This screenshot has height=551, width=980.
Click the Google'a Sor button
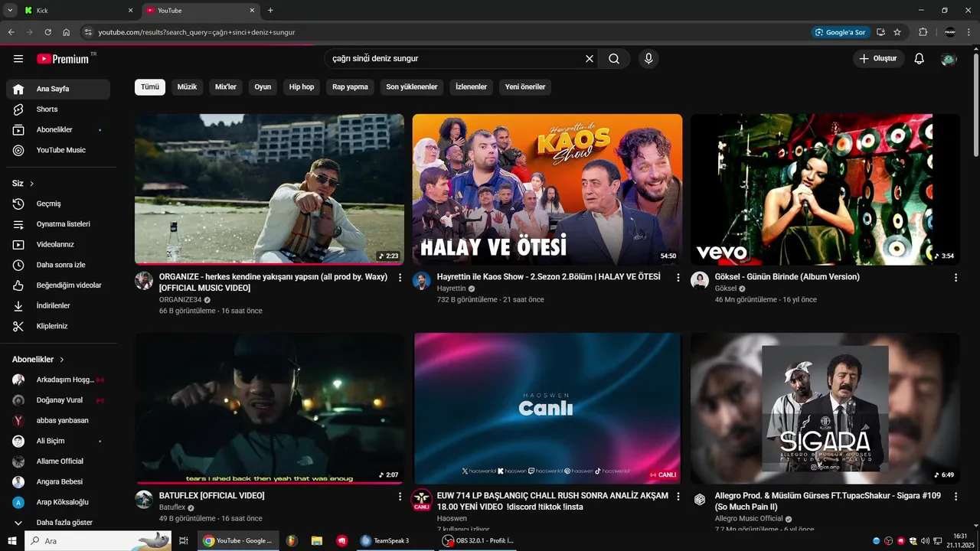point(841,32)
